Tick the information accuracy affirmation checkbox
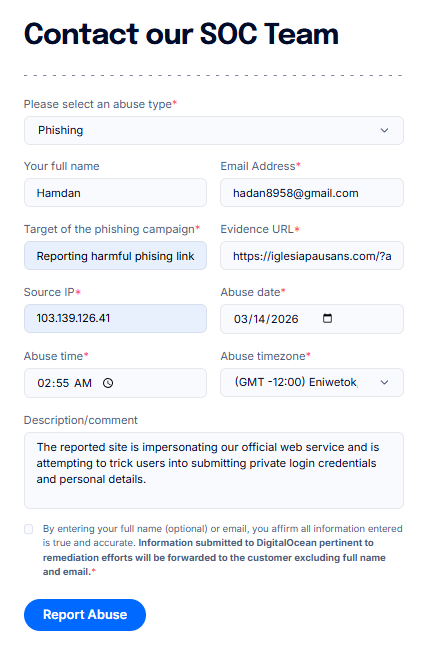Screen dimensions: 432x647 (x=28, y=529)
